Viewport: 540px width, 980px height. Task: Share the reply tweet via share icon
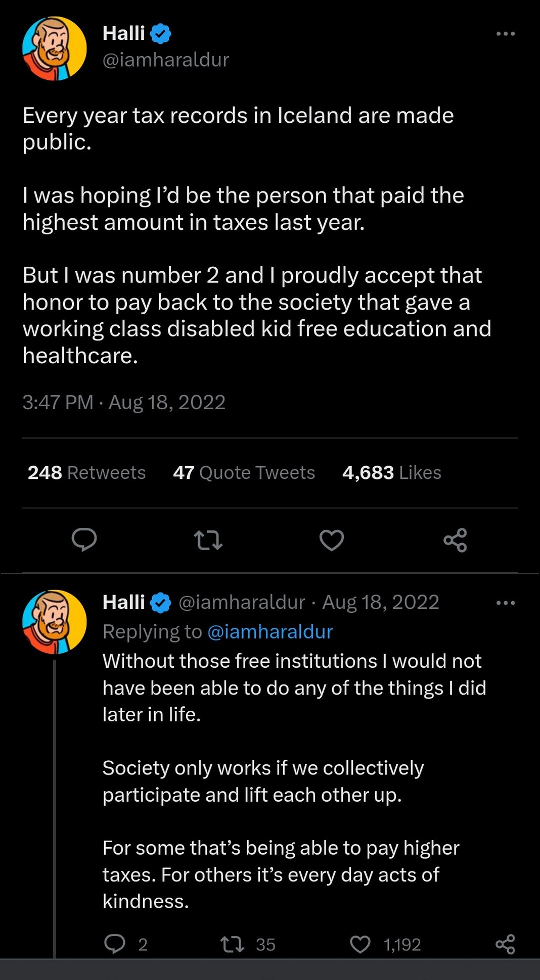tap(505, 944)
